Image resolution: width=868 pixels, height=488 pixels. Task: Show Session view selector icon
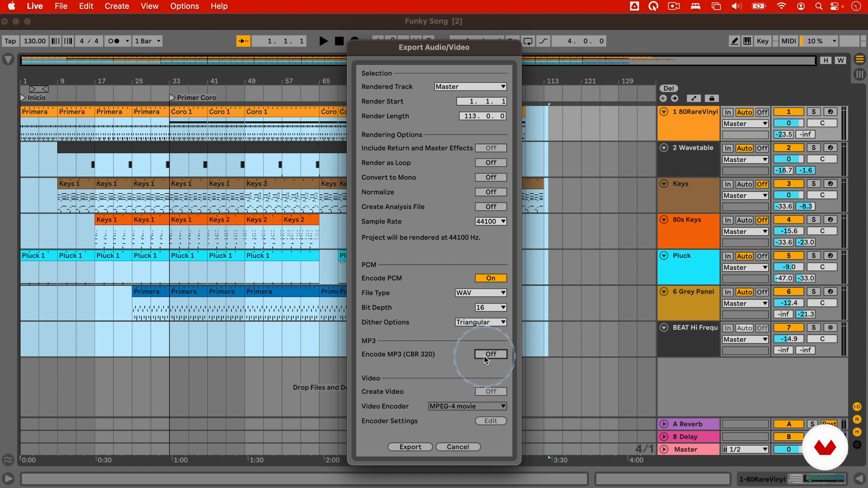pos(860,74)
